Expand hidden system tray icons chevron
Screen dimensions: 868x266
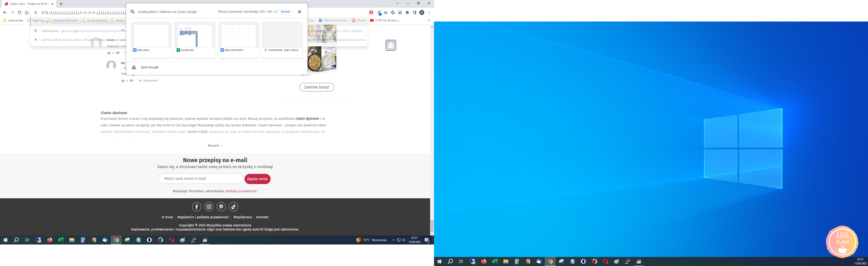coord(393,240)
